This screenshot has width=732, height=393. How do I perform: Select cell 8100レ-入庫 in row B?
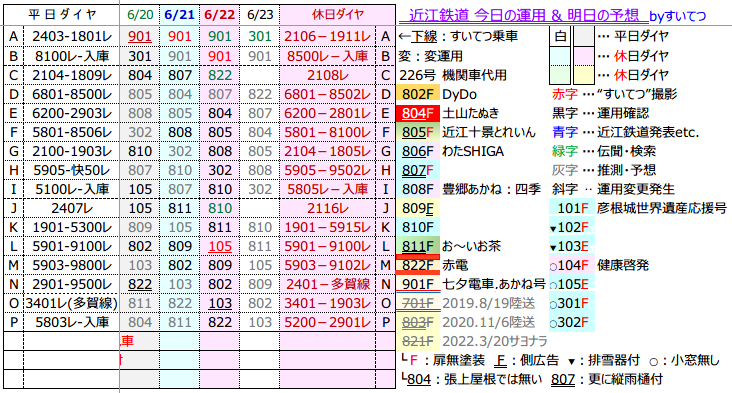pyautogui.click(x=72, y=56)
